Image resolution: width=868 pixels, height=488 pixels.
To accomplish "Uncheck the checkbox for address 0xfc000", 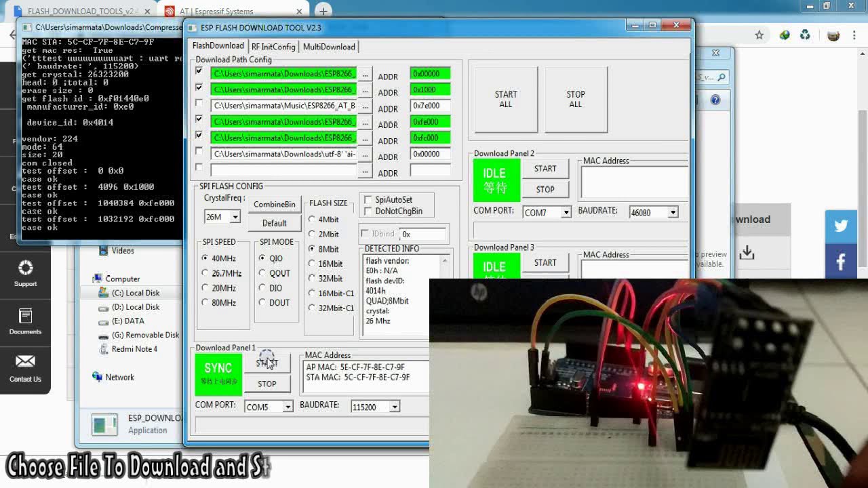I will [199, 136].
